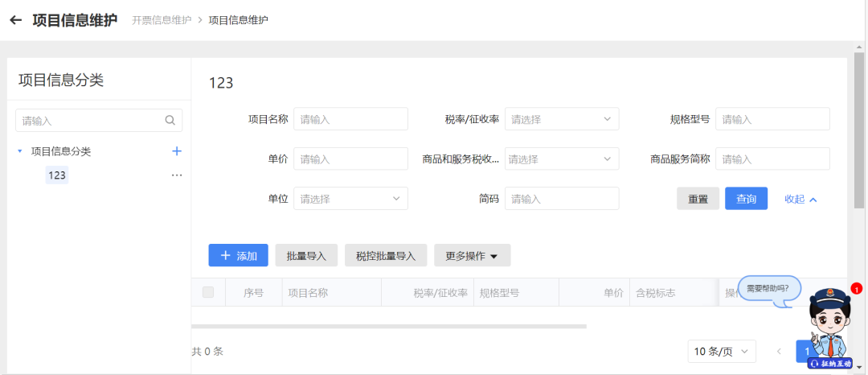Screen dimensions: 868x375
Task: Click the search icon in category panel
Action: pos(170,121)
